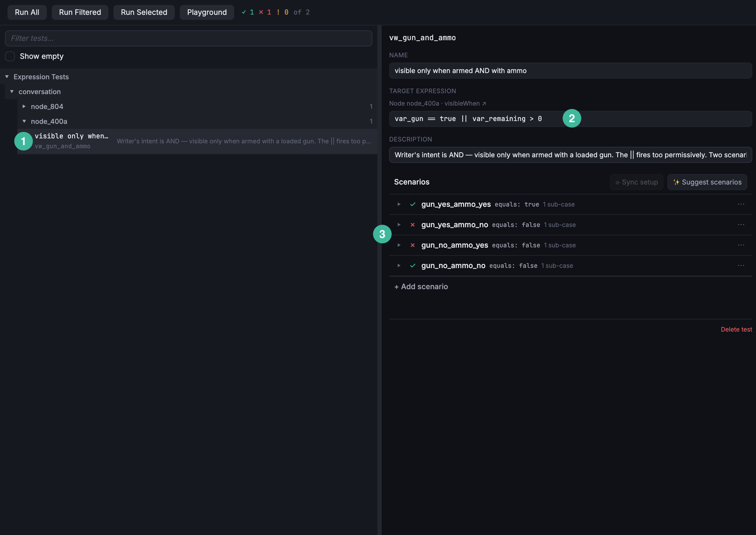Expand the gun_yes_ammo_yes scenario

coord(399,204)
